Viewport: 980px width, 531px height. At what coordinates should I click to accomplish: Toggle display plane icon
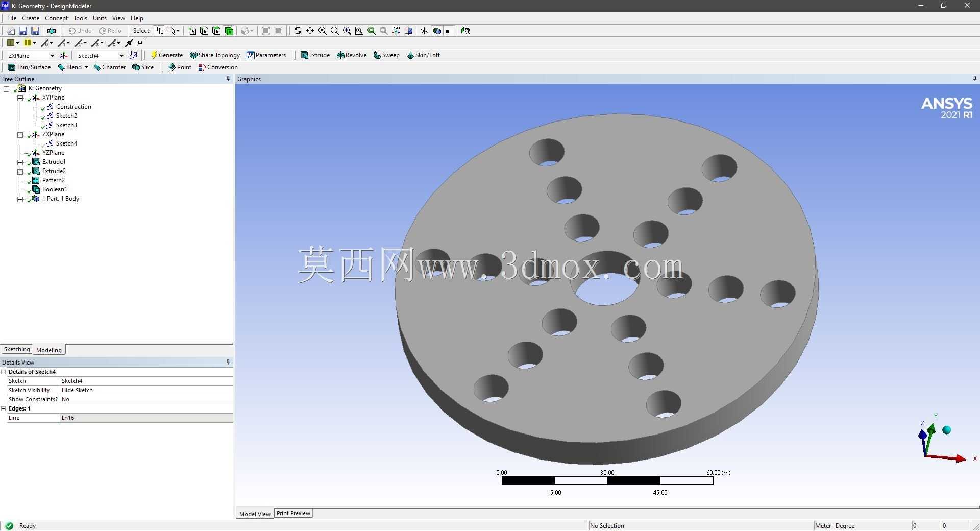[424, 31]
